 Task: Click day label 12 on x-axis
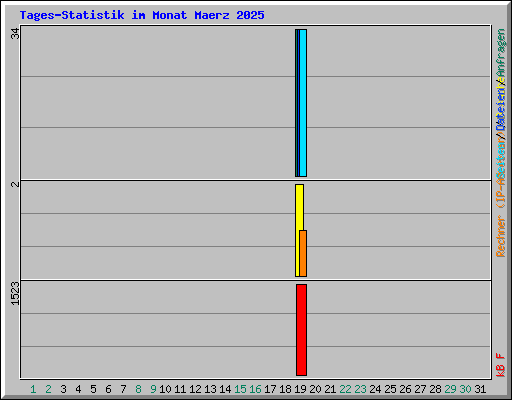(x=195, y=389)
